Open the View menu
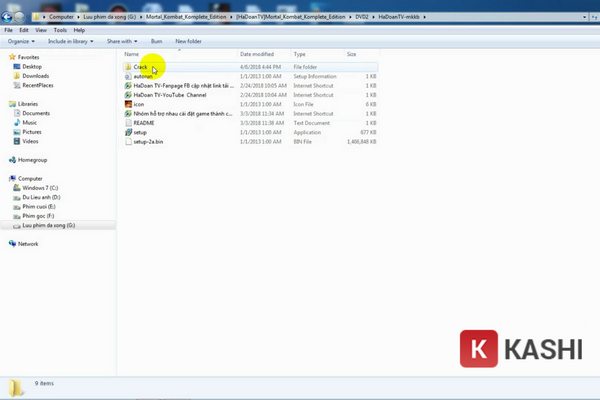600x400 pixels. [x=41, y=30]
